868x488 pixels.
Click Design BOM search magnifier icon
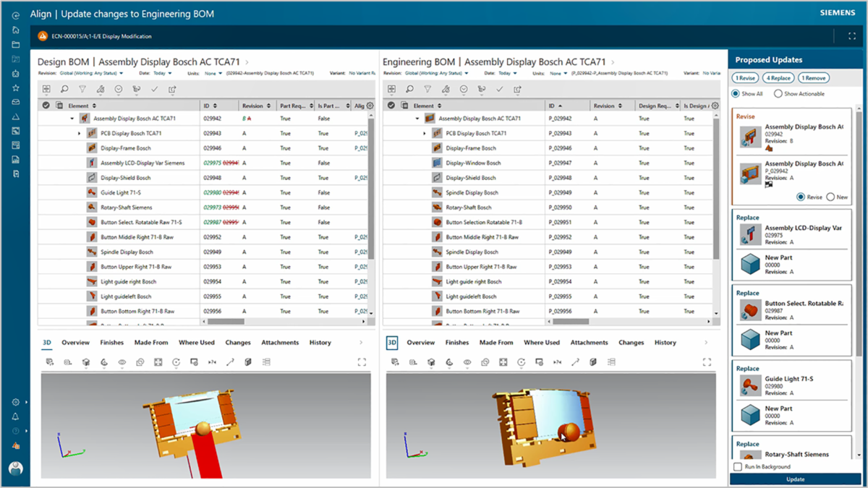(64, 89)
